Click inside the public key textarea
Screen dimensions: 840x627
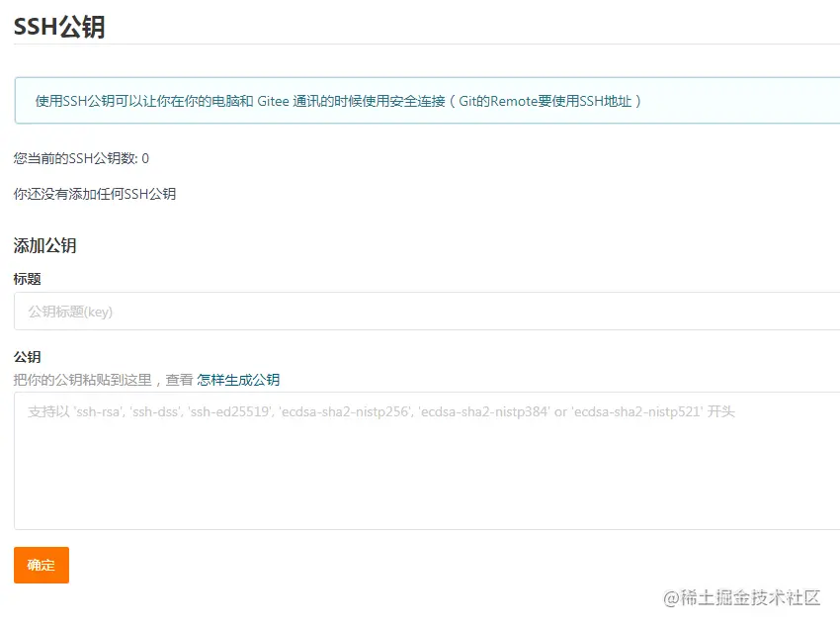tap(427, 461)
